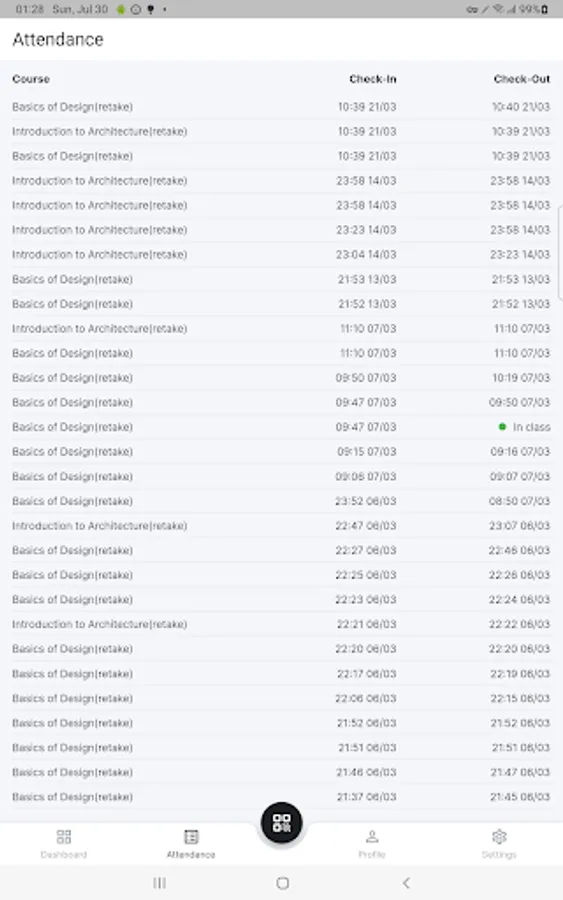Screen dimensions: 563x900
Task: Select check-out time 09:16 07/03
Action: [520, 452]
